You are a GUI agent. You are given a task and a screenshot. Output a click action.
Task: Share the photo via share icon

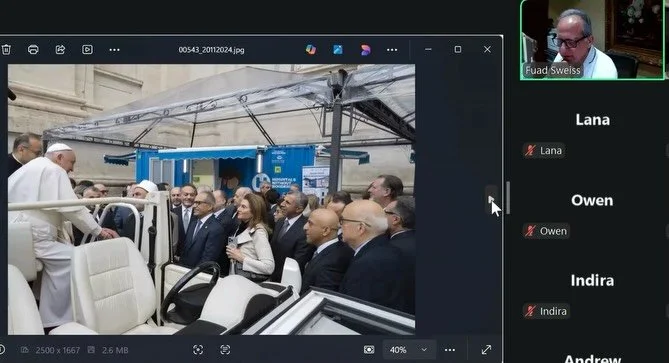60,49
